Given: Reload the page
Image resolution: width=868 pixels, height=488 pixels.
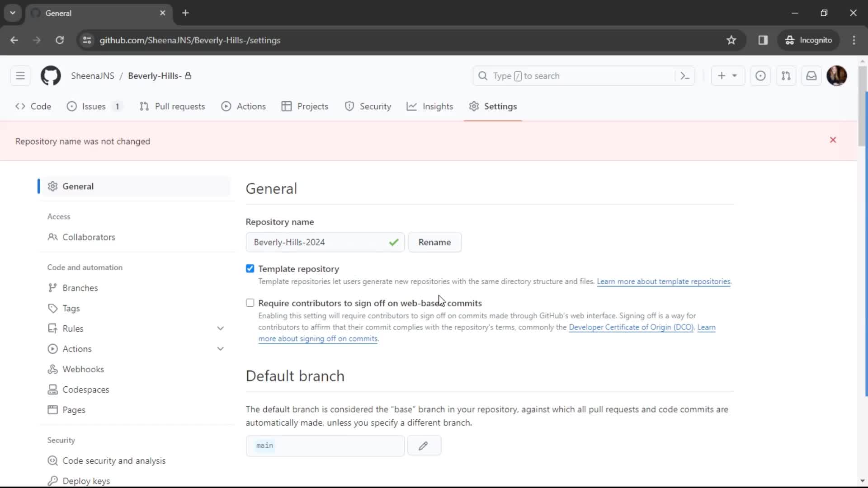Looking at the screenshot, I should tap(60, 40).
